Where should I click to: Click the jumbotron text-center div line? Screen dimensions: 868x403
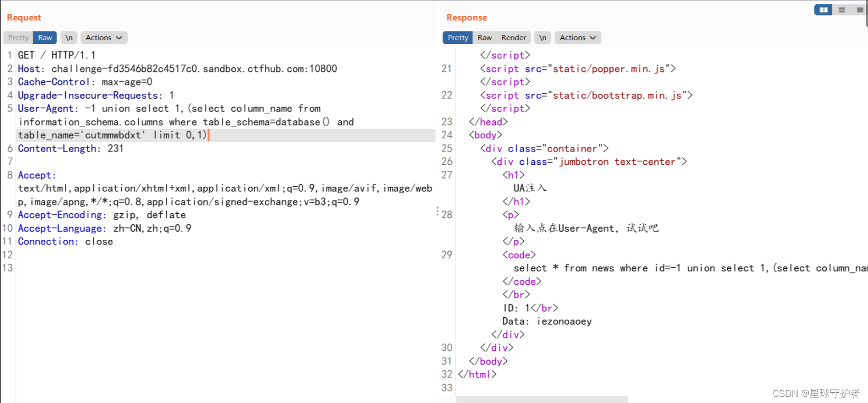589,162
